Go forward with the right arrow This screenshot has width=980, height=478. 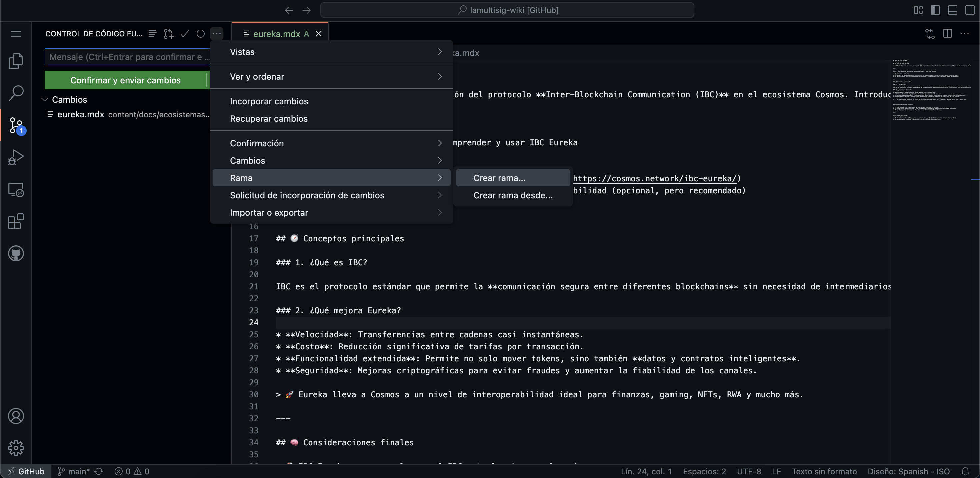[306, 10]
